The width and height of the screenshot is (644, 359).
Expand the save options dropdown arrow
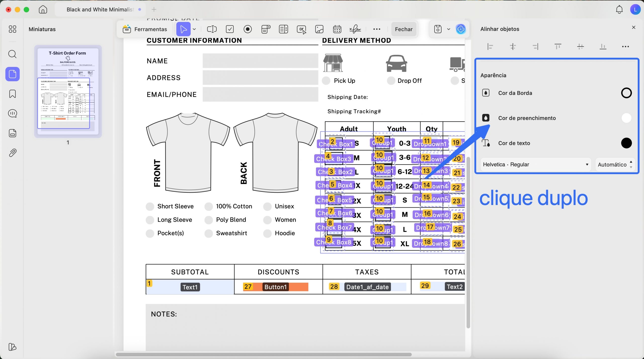(x=449, y=29)
